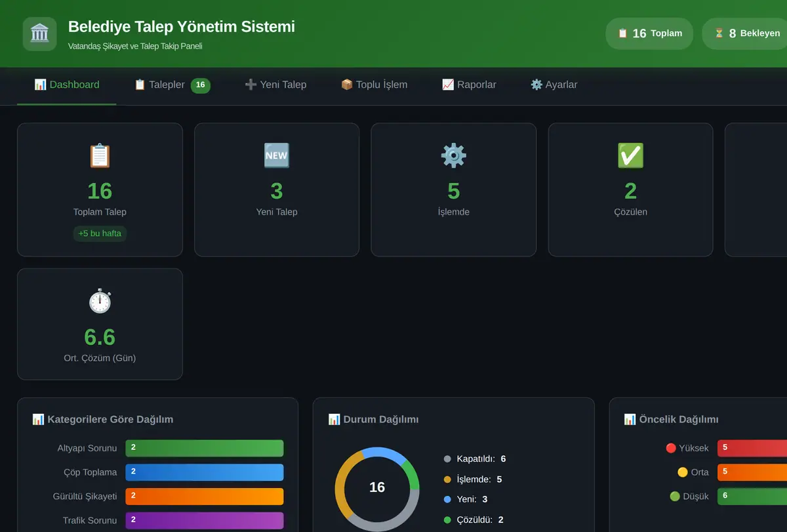Screen dimensions: 787x532
Task: Click the yellow circle next to Orta
Action: tap(683, 472)
